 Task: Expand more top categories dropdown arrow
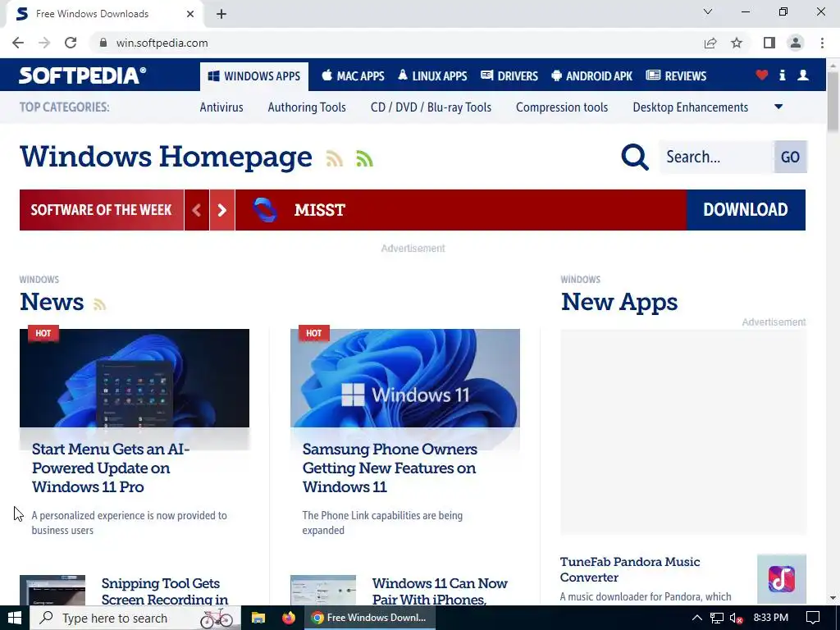tap(778, 107)
